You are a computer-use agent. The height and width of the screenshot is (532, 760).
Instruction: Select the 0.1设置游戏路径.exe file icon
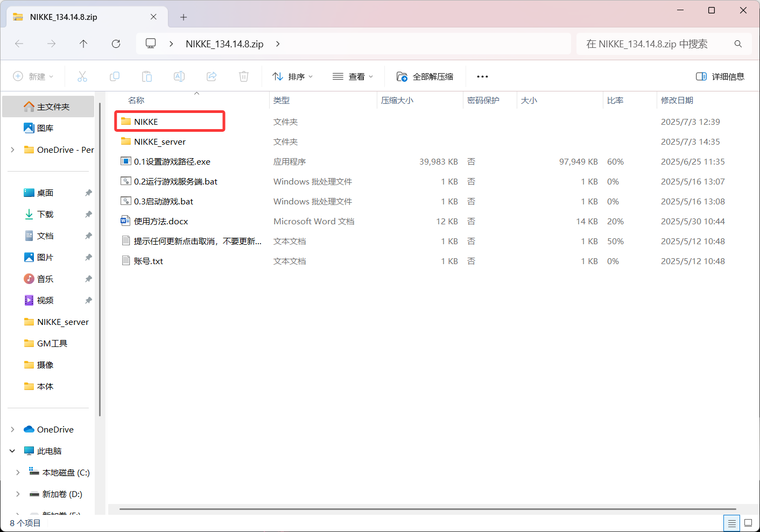[126, 161]
